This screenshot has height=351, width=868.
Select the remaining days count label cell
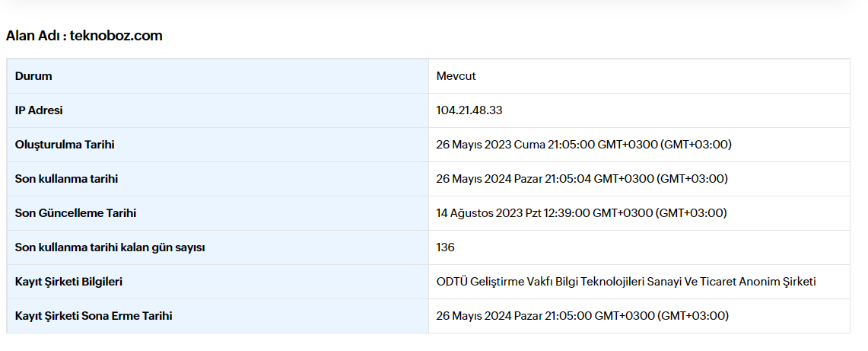[x=110, y=247]
